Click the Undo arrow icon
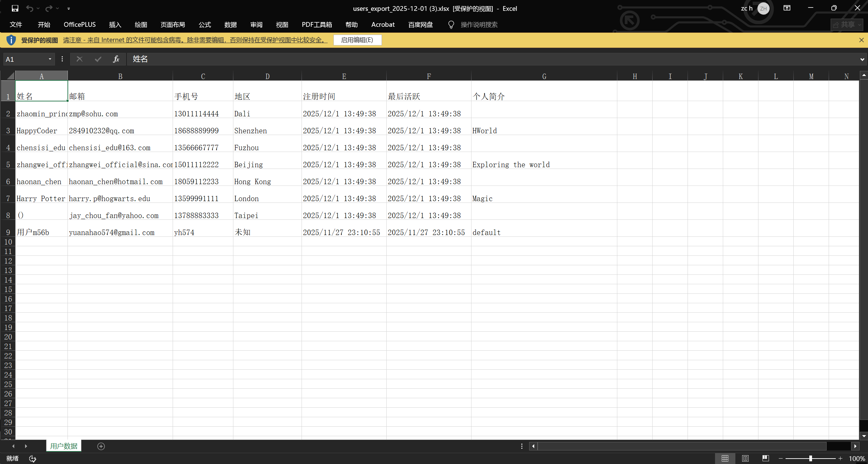The width and height of the screenshot is (868, 464). coord(30,8)
